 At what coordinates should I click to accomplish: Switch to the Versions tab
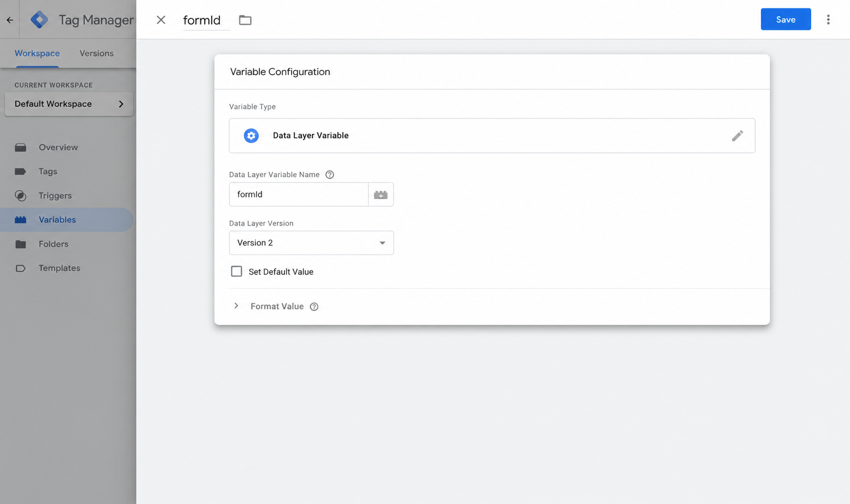coord(97,53)
